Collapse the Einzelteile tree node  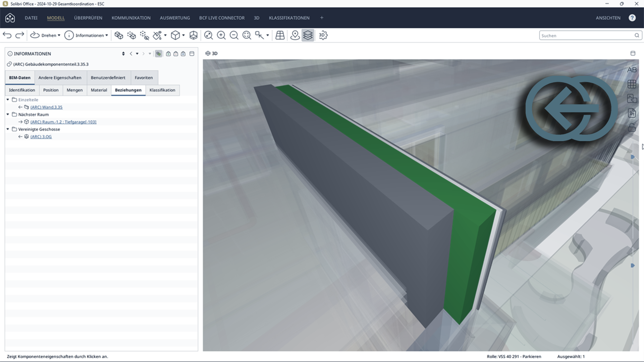[x=8, y=100]
